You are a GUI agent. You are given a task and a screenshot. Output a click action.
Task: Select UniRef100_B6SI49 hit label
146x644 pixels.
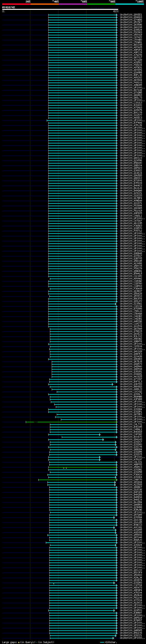click(131, 45)
